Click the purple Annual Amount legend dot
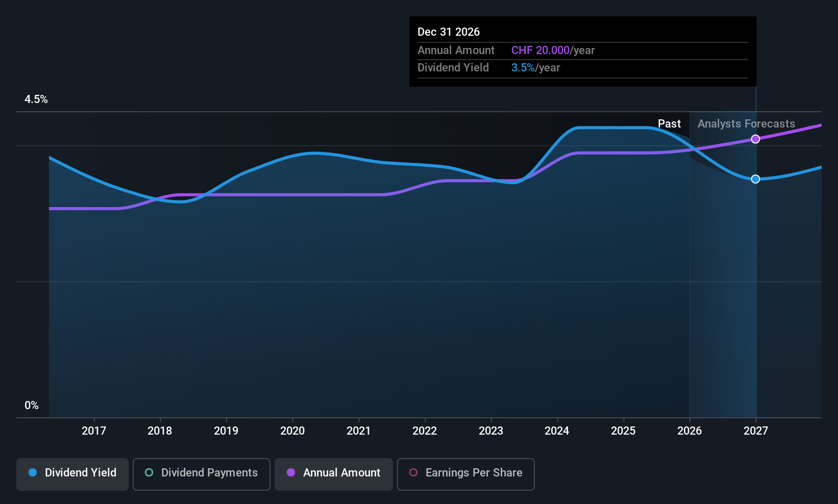 tap(291, 473)
